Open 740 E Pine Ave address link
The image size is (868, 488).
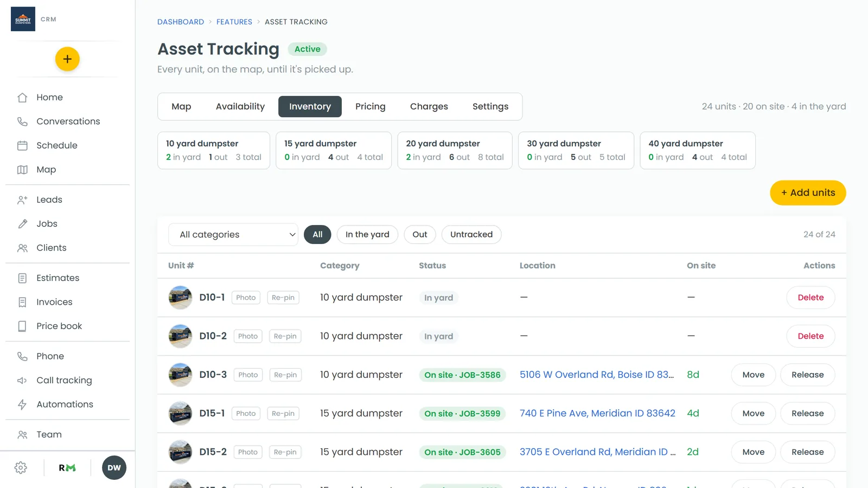pos(597,414)
